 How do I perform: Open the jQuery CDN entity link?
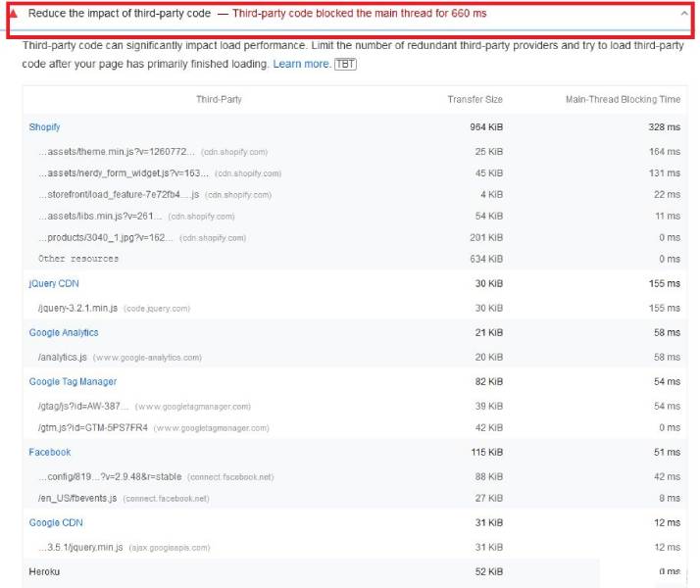(x=54, y=283)
